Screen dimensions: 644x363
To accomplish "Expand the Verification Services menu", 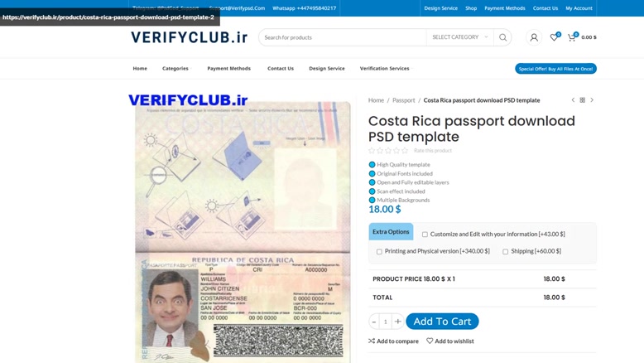I will coord(386,68).
